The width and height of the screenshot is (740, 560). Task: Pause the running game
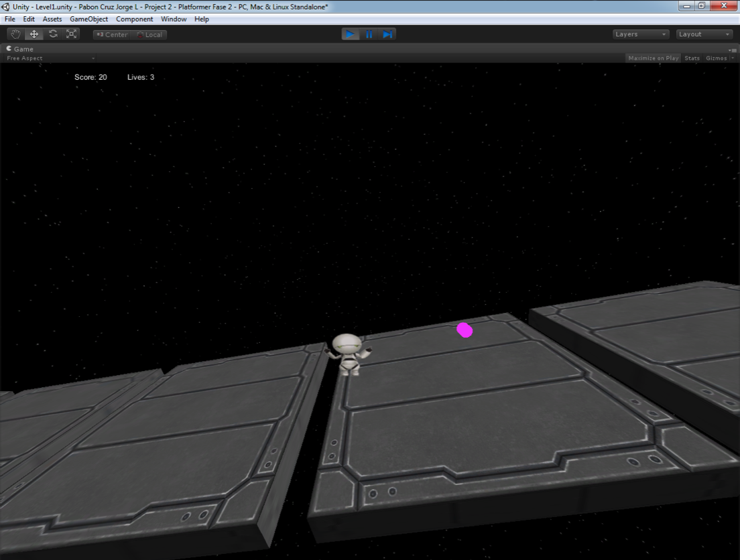pyautogui.click(x=369, y=34)
